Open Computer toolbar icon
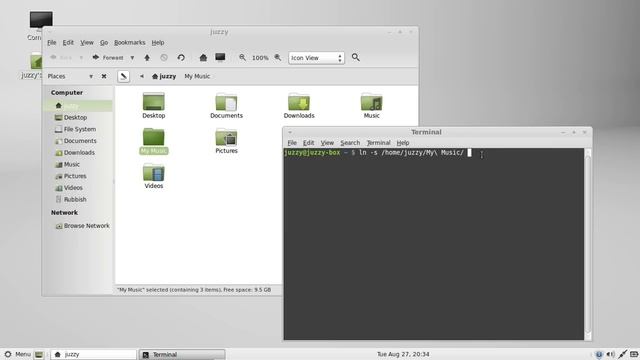The image size is (640, 360). point(220,57)
